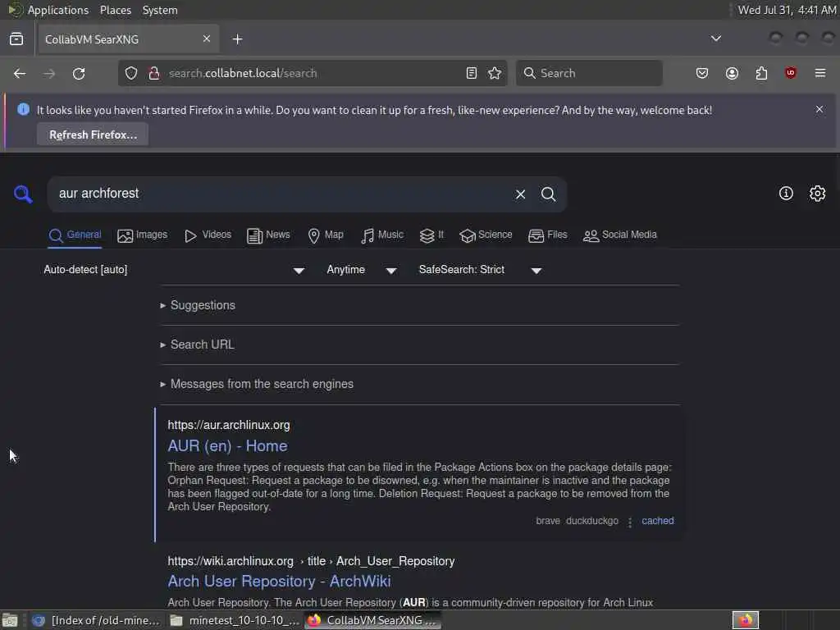Bookmark this page with the star icon
840x630 pixels.
pyautogui.click(x=495, y=73)
